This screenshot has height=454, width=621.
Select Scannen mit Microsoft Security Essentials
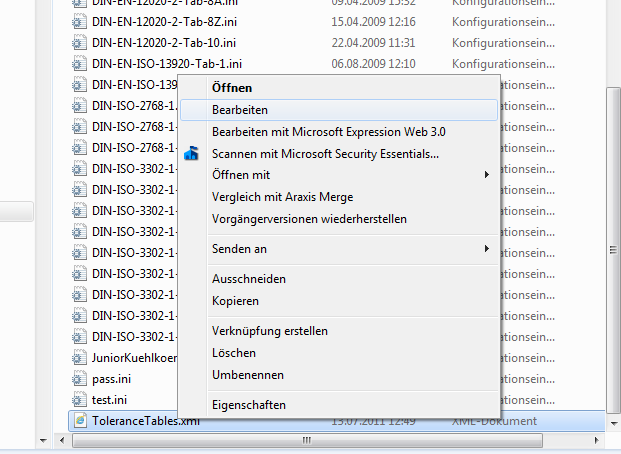click(339, 154)
